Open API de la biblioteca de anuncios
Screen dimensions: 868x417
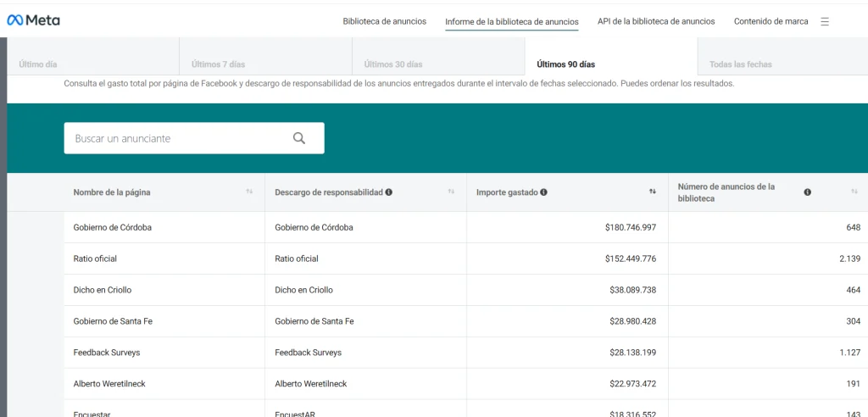tap(655, 21)
